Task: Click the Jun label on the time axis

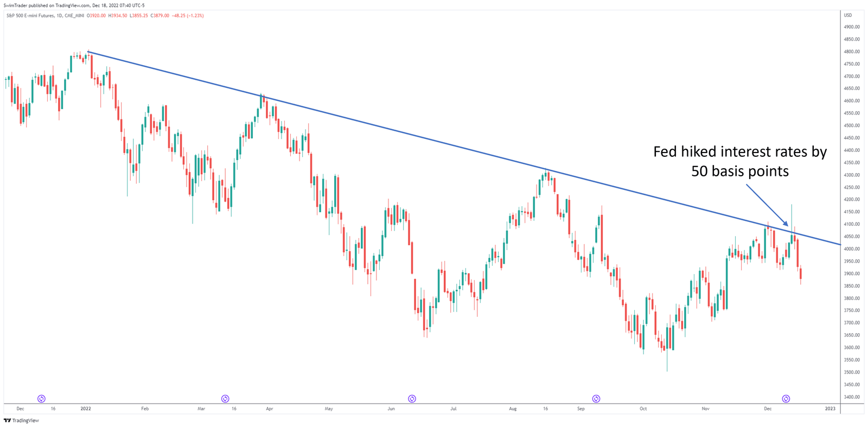Action: coord(391,409)
